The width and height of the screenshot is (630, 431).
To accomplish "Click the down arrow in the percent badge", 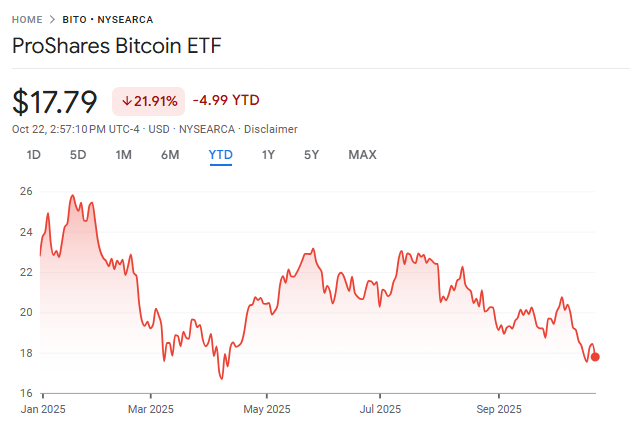I will tap(128, 100).
